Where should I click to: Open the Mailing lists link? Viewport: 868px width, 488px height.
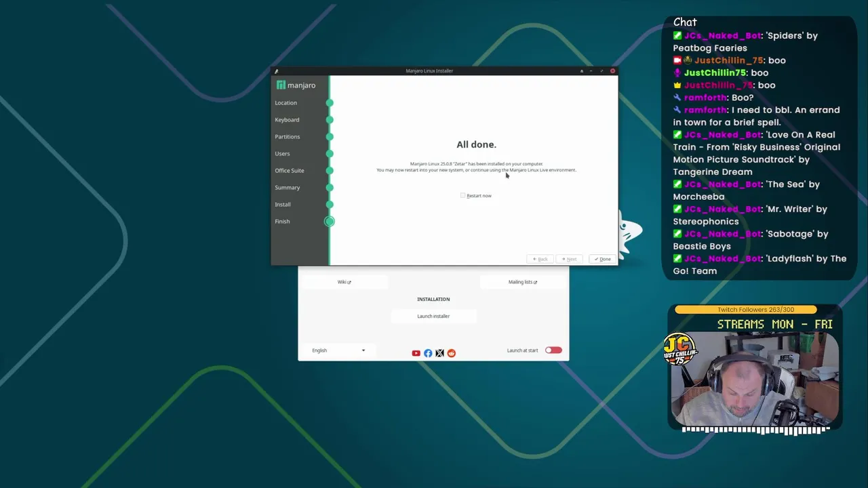tap(522, 282)
